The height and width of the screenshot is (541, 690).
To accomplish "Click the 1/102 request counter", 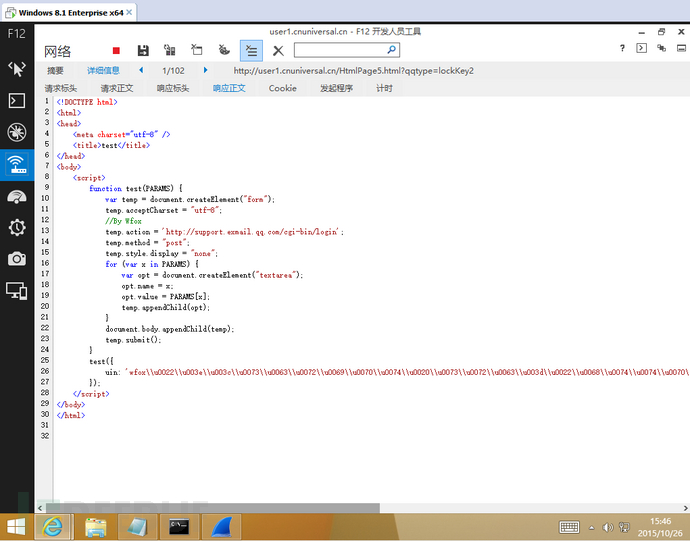I will click(173, 70).
